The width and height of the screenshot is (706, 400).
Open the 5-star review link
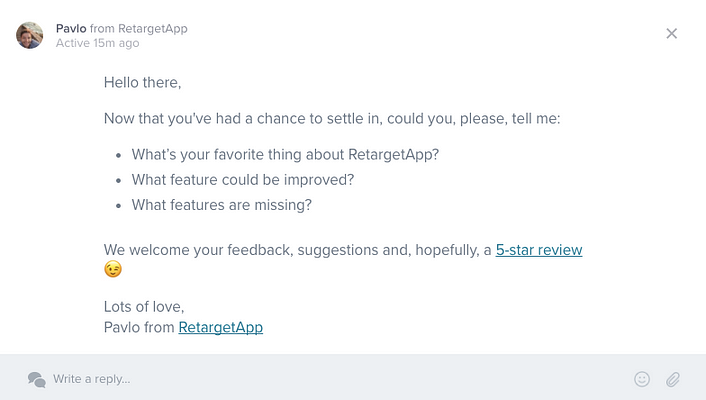tap(539, 250)
